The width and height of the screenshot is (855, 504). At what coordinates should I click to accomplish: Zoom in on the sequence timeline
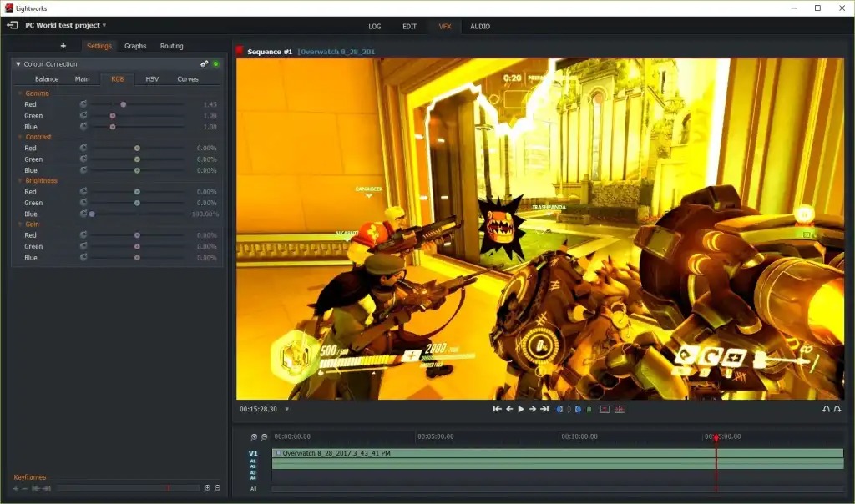pos(254,436)
